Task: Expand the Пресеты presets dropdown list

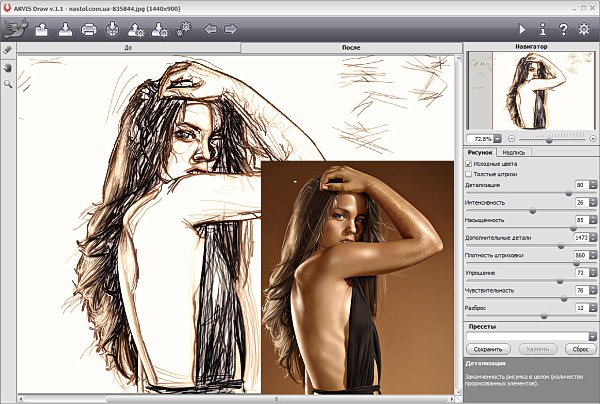Action: [x=592, y=337]
